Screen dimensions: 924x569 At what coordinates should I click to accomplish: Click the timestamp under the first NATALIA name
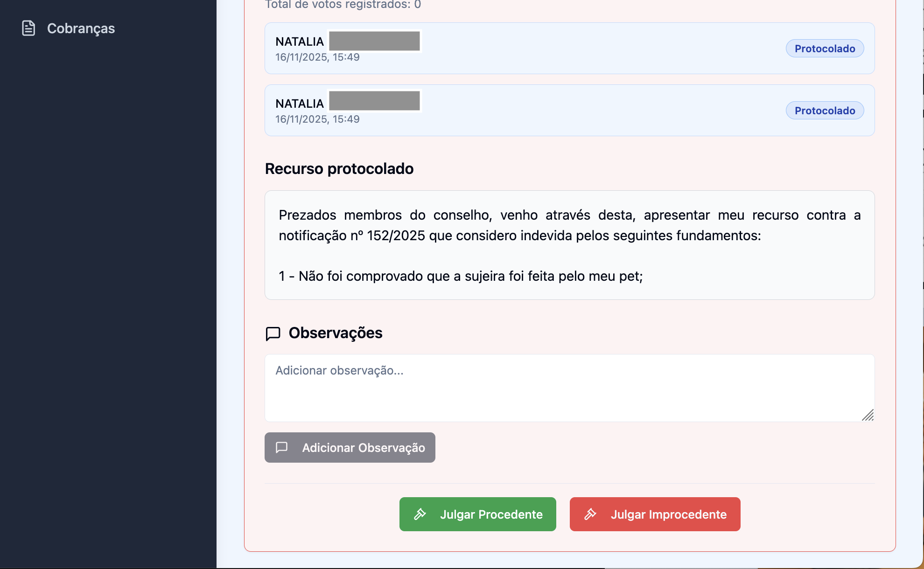tap(317, 57)
